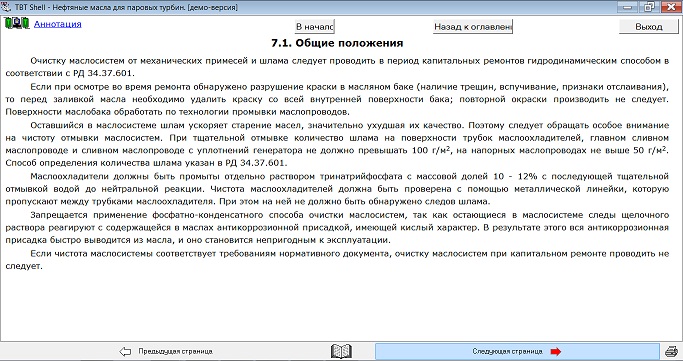Screen dimensions: 683x361
Task: Click the books icon beside Аннотация
Action: coord(17,23)
